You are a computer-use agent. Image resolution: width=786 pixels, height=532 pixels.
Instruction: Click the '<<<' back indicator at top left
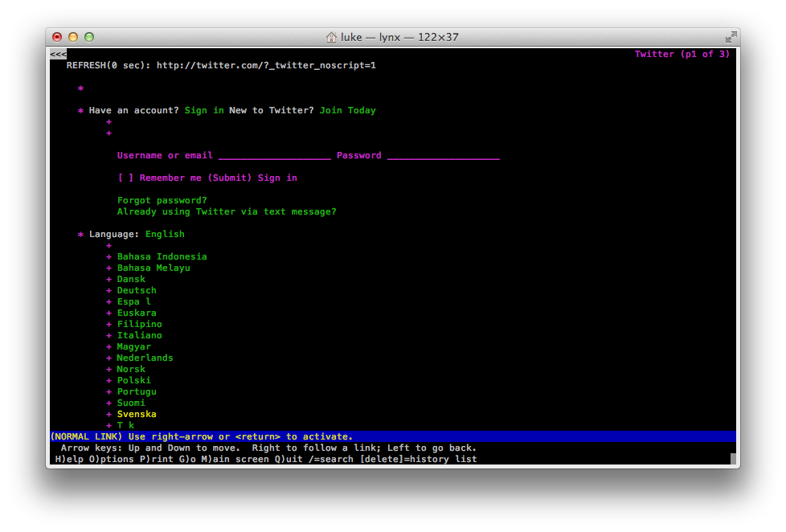pos(58,55)
